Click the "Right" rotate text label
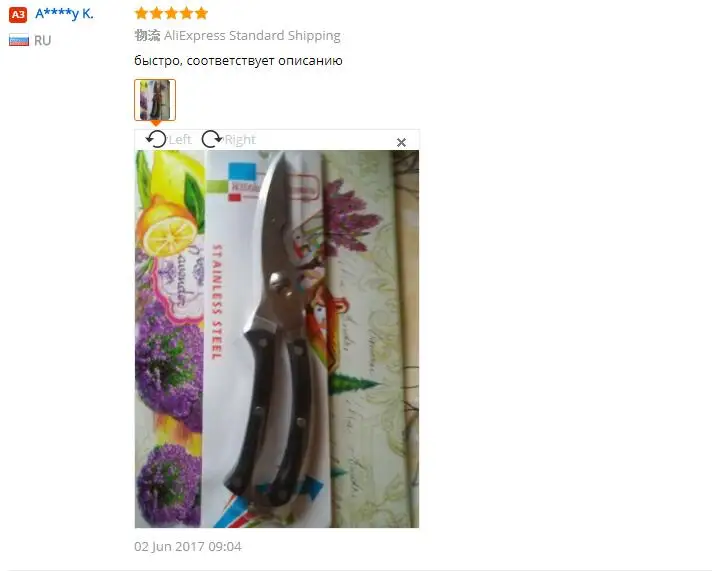The width and height of the screenshot is (712, 571). tap(240, 139)
